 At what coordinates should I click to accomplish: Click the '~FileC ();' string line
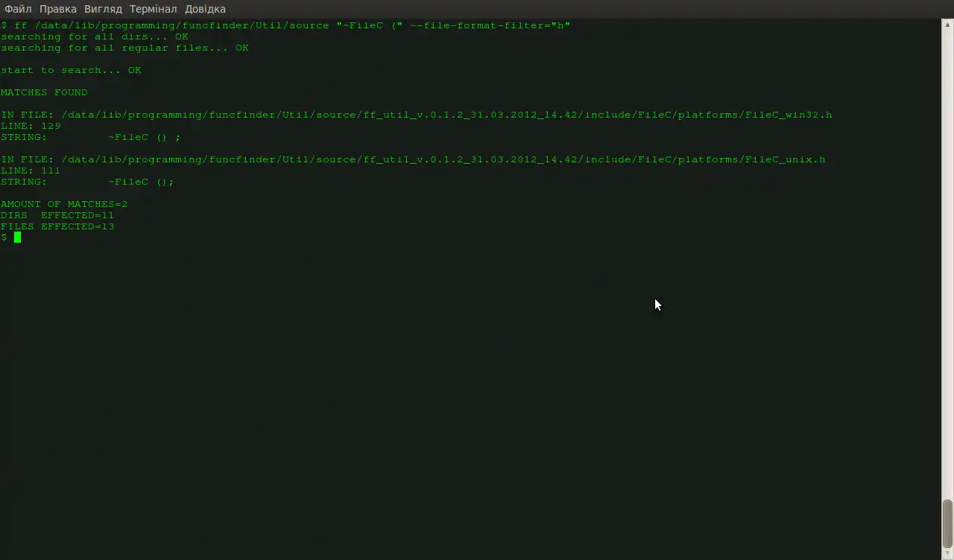pyautogui.click(x=87, y=182)
